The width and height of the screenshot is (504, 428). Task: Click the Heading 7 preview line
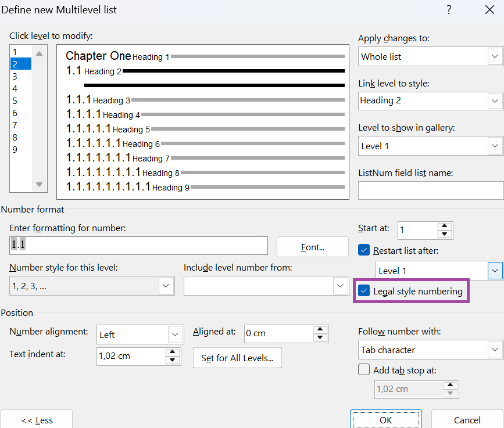(x=205, y=158)
